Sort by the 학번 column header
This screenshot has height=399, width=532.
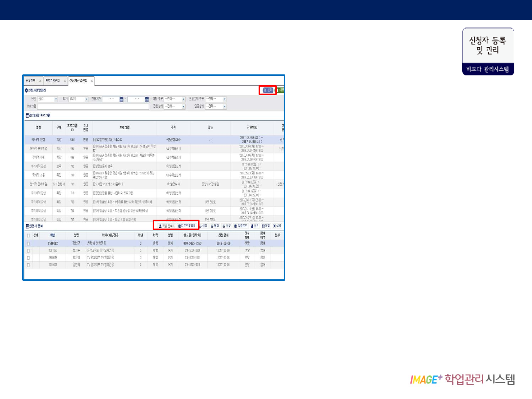(52, 235)
